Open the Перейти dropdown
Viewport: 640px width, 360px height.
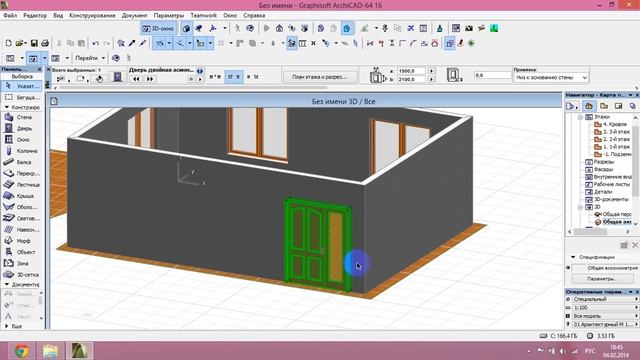90,58
